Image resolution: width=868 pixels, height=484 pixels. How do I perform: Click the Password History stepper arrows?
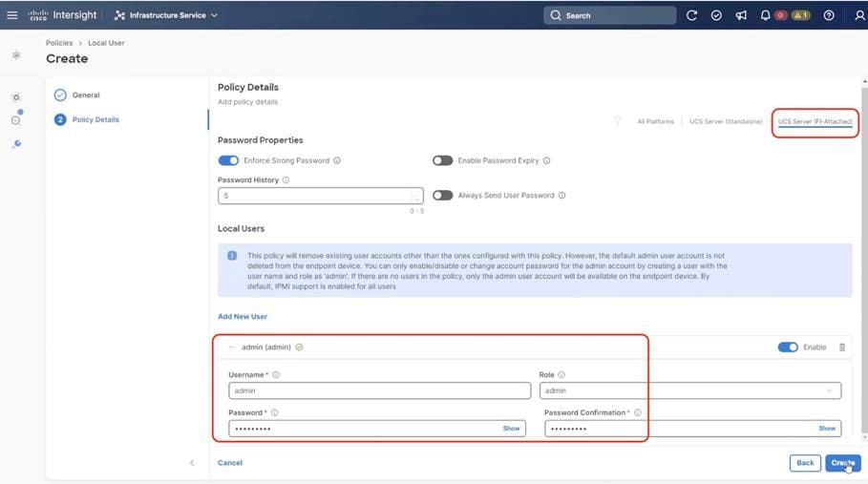click(x=417, y=196)
